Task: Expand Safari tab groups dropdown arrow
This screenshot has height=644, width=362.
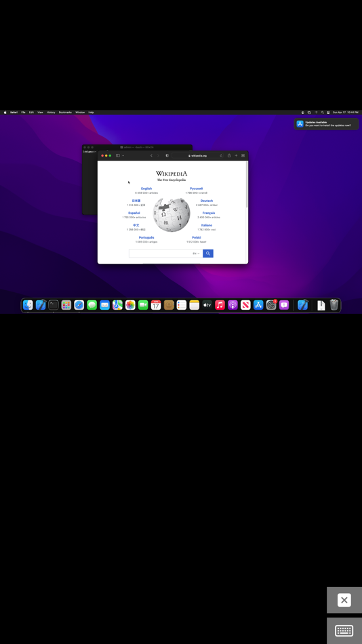Action: tap(123, 156)
